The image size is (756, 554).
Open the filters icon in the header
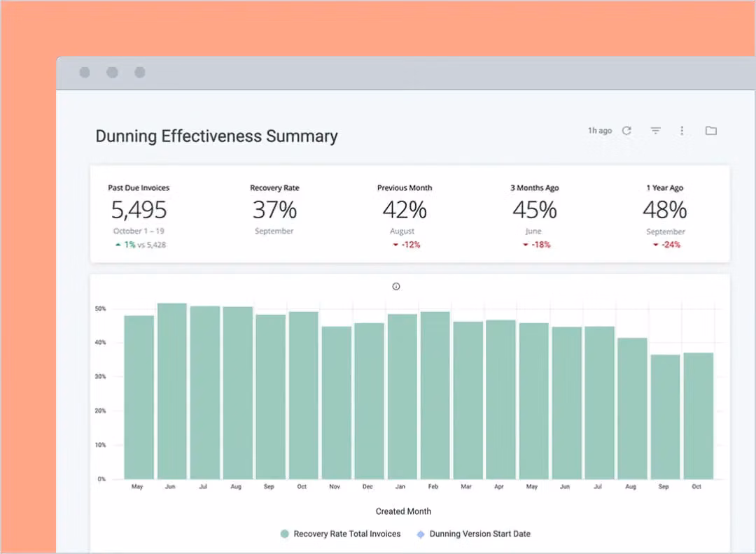pos(655,131)
